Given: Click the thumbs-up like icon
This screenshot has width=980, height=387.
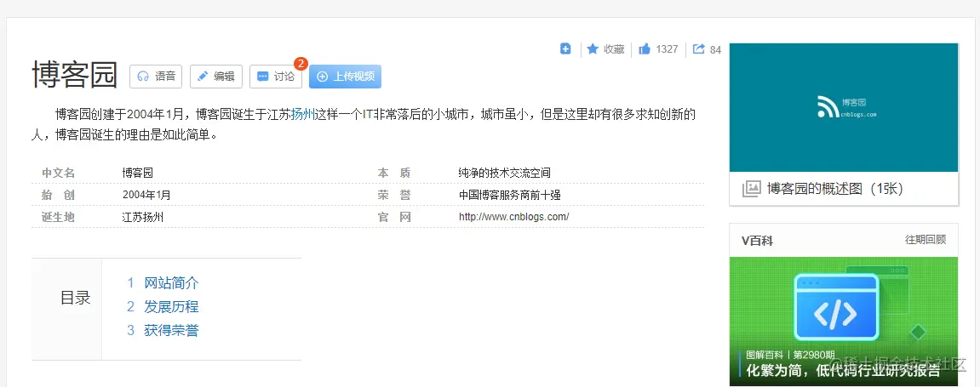Looking at the screenshot, I should 645,48.
